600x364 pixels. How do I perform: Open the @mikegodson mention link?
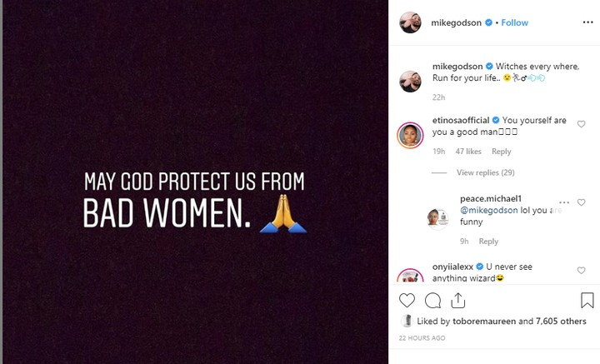coord(485,211)
